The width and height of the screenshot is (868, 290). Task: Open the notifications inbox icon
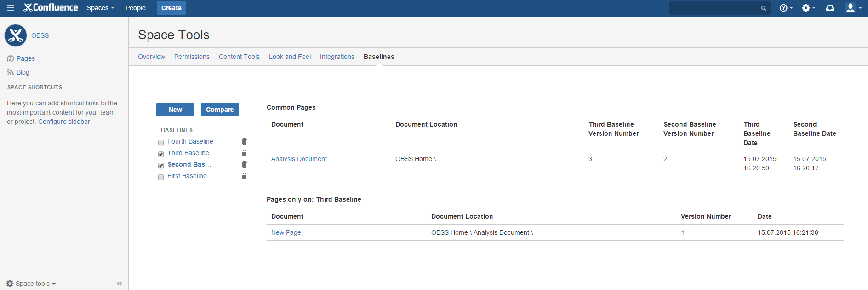click(830, 8)
